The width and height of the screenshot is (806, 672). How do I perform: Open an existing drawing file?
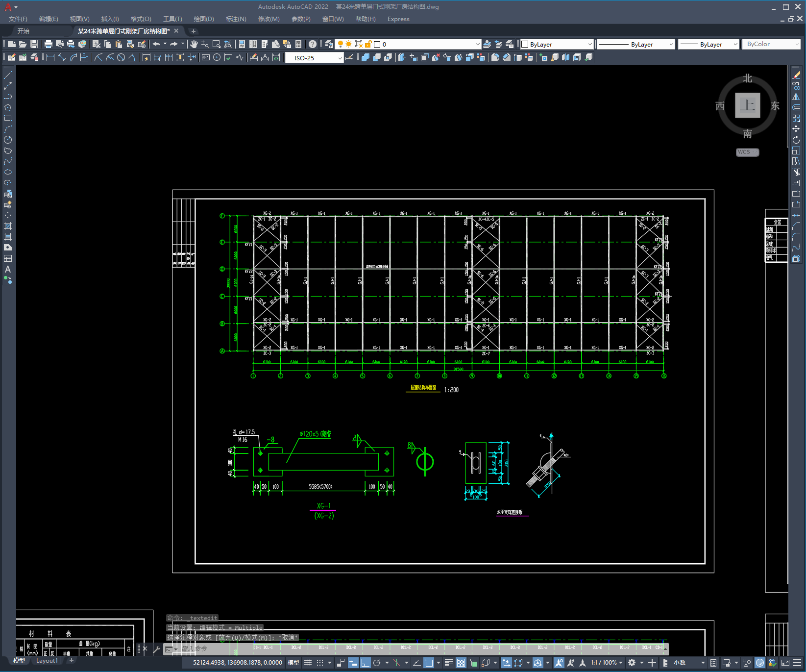pyautogui.click(x=23, y=44)
